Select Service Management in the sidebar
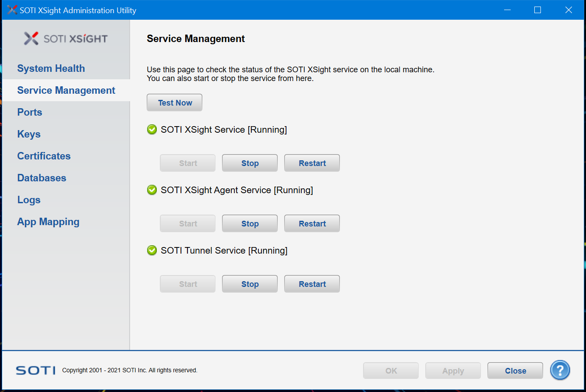Image resolution: width=586 pixels, height=392 pixels. click(x=66, y=90)
